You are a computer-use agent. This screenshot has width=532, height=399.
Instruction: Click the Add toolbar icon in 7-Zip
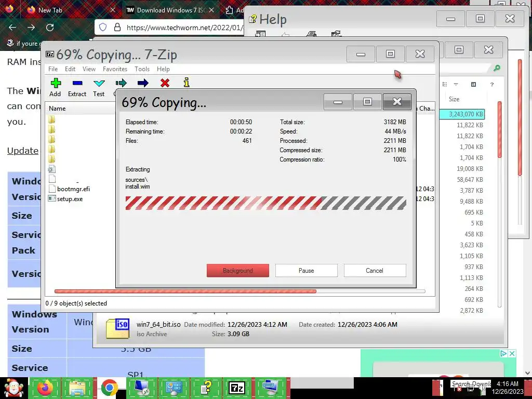pyautogui.click(x=56, y=83)
